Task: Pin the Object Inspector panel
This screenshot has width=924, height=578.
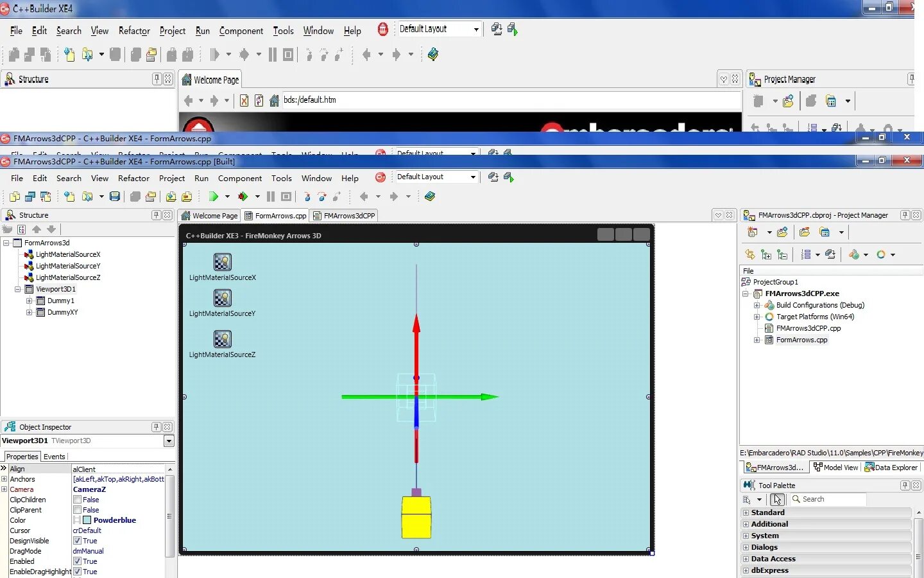Action: click(156, 427)
